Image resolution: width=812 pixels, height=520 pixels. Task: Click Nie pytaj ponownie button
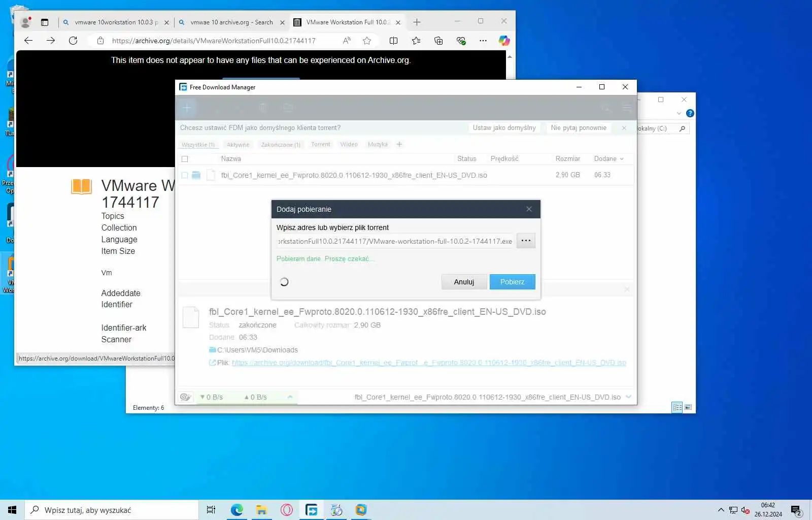(x=579, y=128)
